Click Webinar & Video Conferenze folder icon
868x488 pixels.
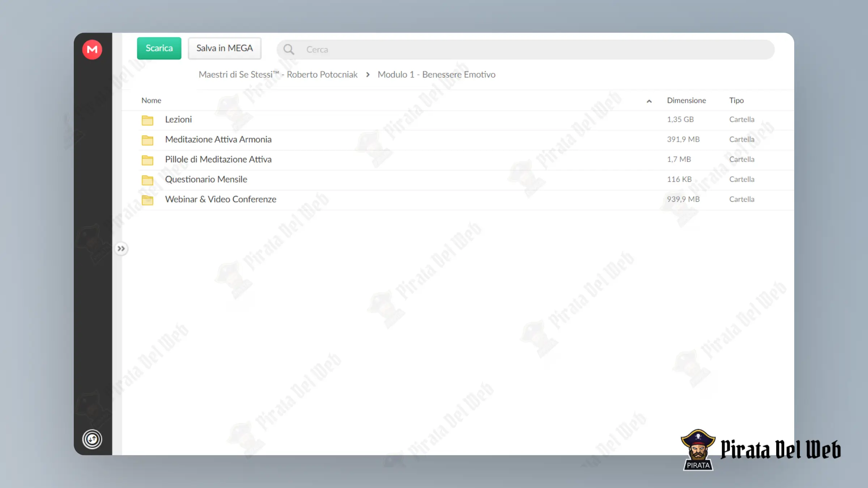(147, 200)
